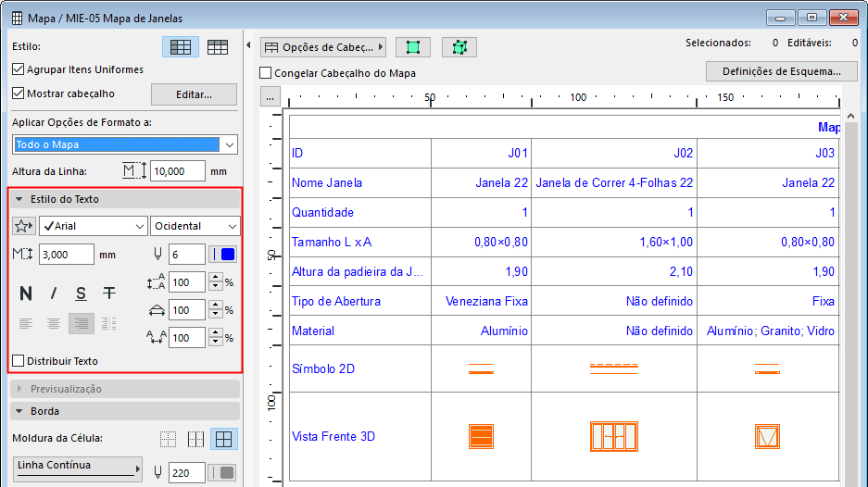Image resolution: width=868 pixels, height=487 pixels.
Task: Click the text height 3,000 field
Action: point(67,255)
